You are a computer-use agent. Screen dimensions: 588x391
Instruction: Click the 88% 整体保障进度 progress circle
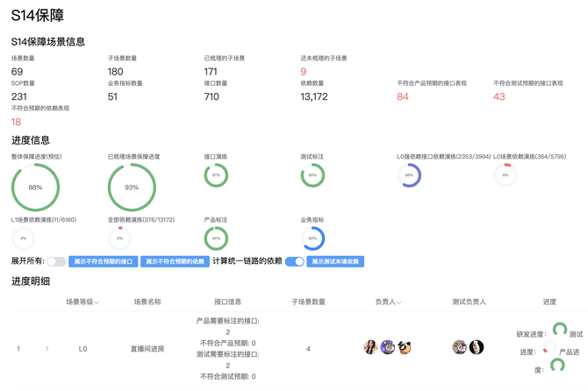(35, 188)
